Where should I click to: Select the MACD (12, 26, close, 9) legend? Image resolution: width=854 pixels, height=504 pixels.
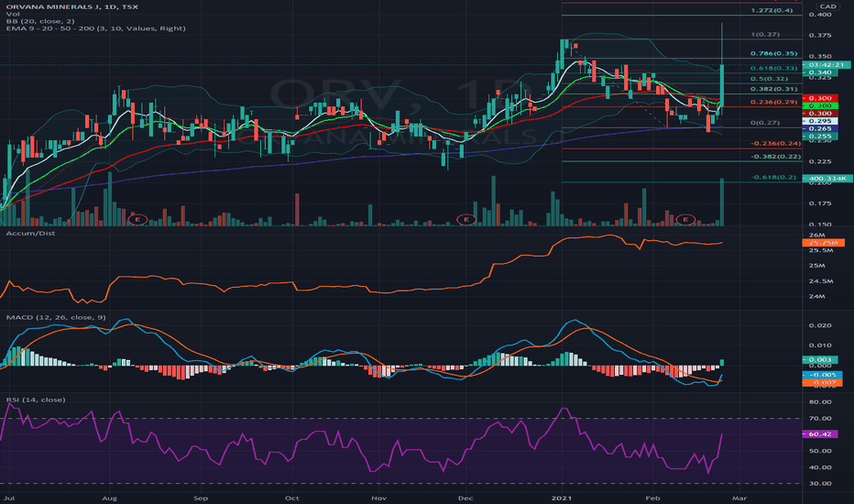point(56,317)
